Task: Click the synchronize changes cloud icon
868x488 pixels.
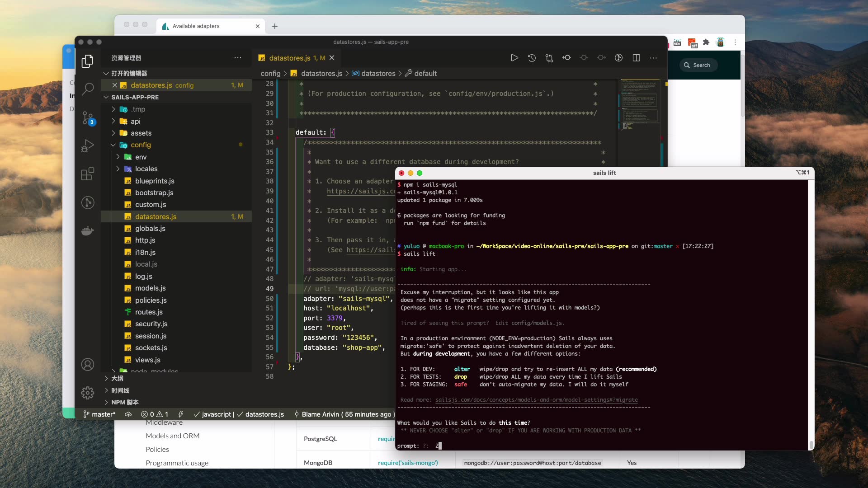Action: 128,414
